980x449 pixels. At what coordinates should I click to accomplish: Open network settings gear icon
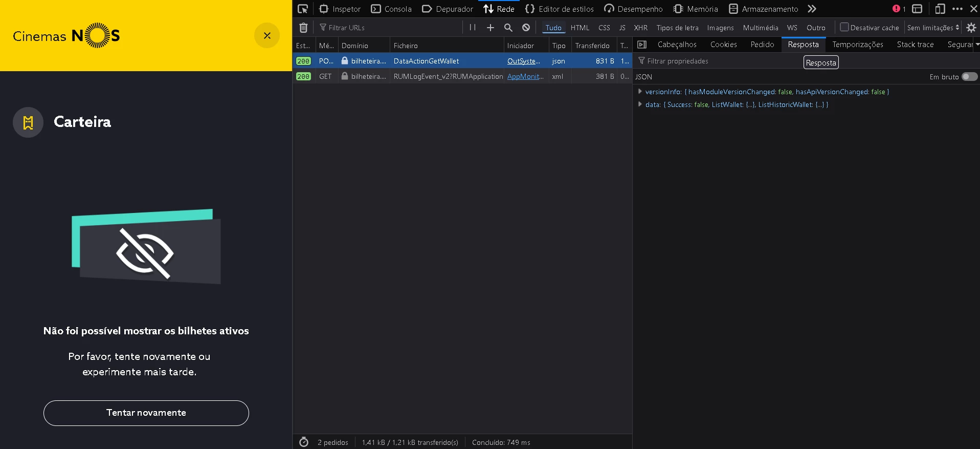coord(971,28)
